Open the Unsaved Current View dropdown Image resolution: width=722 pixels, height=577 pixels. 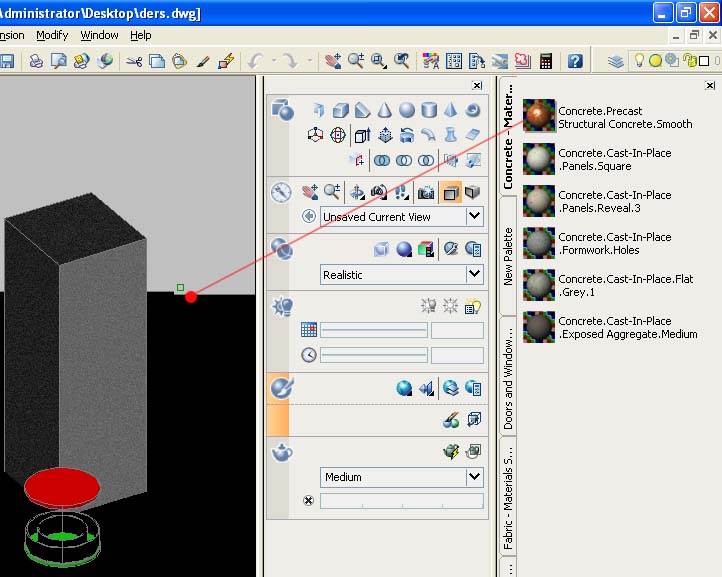(474, 216)
